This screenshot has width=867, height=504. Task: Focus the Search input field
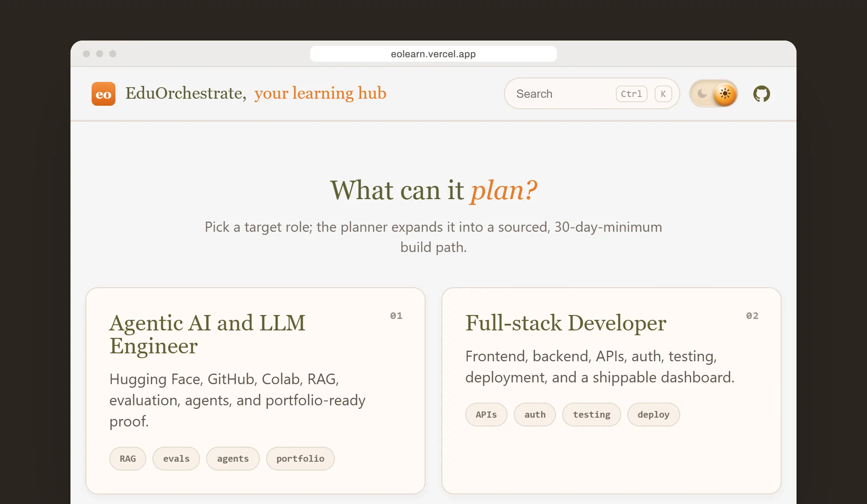pos(592,93)
